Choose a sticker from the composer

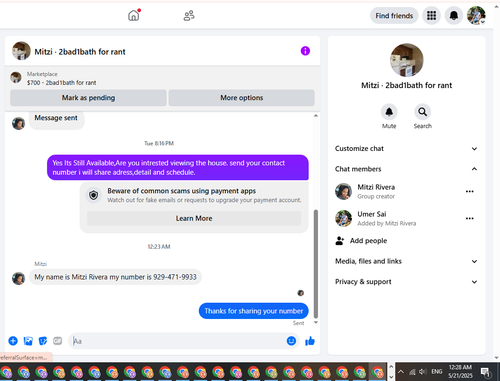43,341
